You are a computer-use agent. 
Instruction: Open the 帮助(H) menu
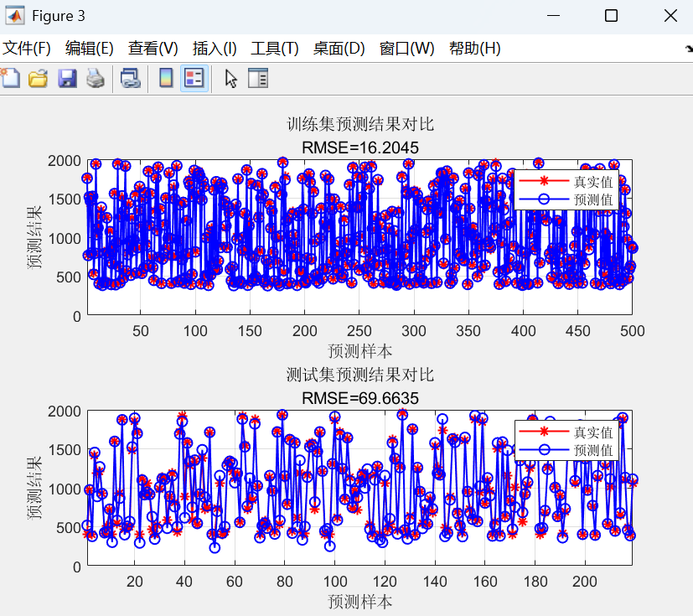point(474,48)
